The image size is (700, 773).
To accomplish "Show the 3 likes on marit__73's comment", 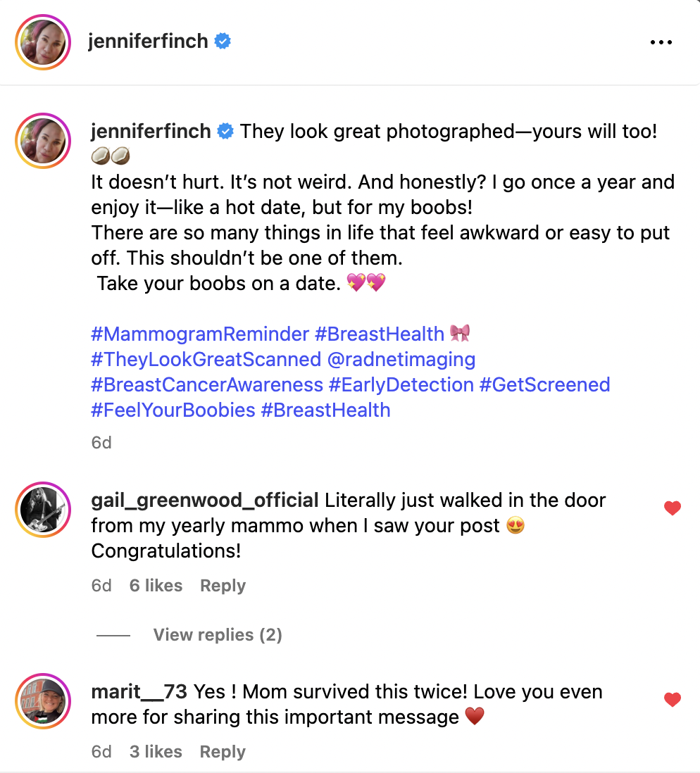I will click(156, 752).
